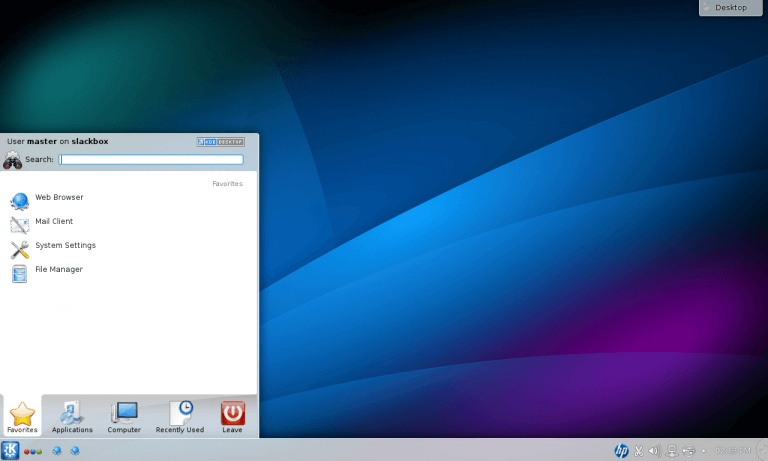Image resolution: width=768 pixels, height=461 pixels.
Task: Click the digital clock in panel
Action: [x=733, y=450]
